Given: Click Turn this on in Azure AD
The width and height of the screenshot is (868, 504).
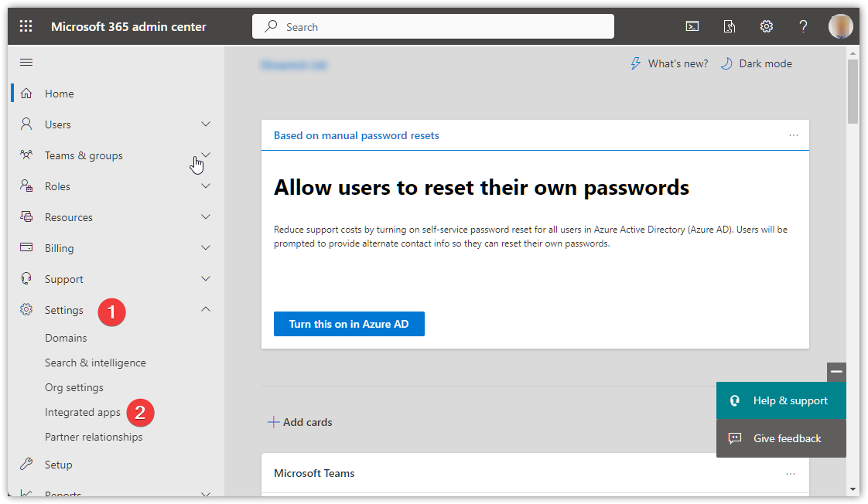Looking at the screenshot, I should (x=349, y=324).
